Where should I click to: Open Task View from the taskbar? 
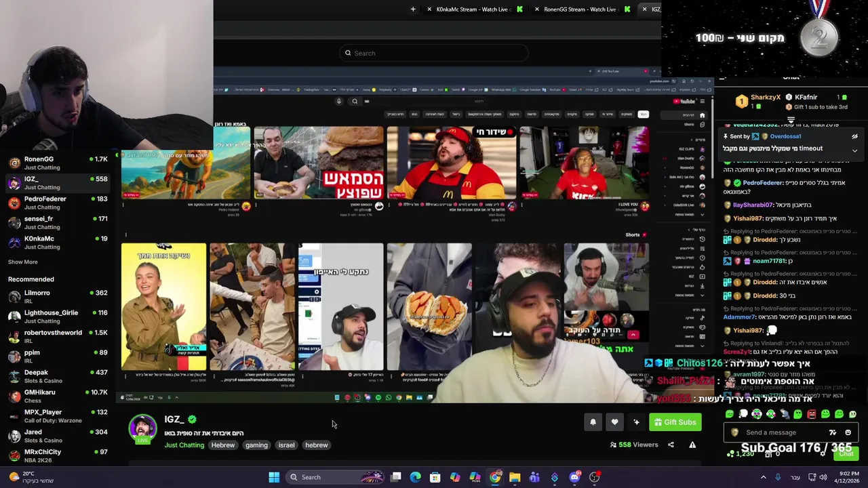click(396, 477)
